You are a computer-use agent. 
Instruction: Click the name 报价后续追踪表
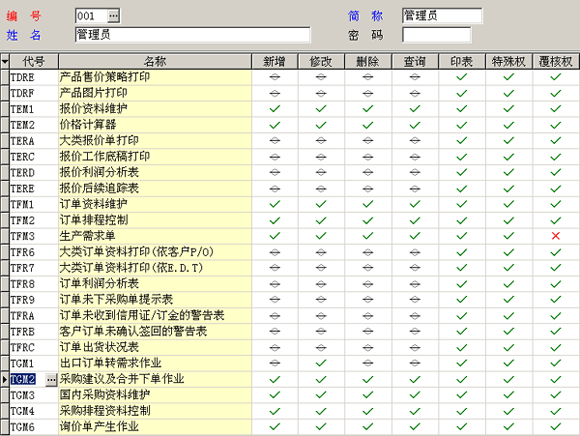click(x=99, y=188)
